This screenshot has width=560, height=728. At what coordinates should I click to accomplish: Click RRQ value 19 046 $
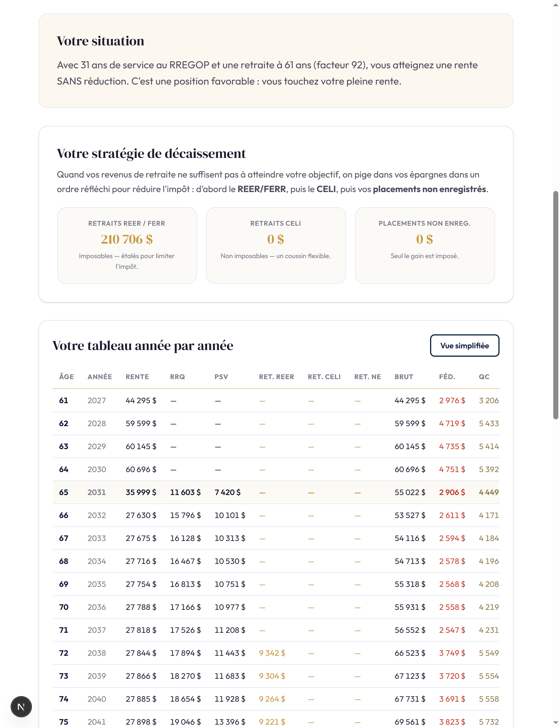tap(185, 722)
